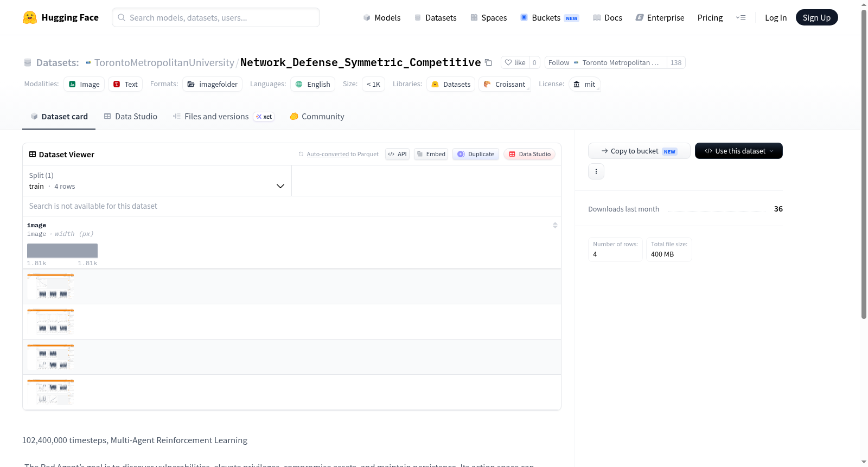Click the Duplicate button
Screen dimensions: 868x467
[x=476, y=154]
